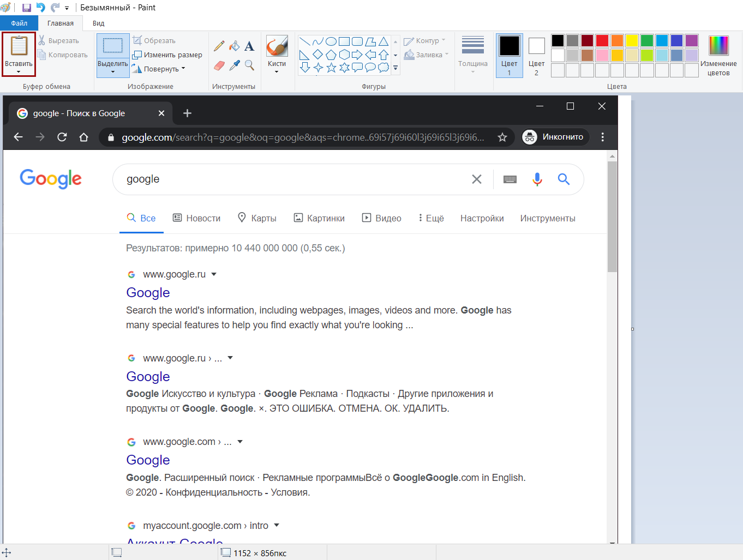Pick the Eraser tool
Viewport: 743px width, 560px height.
(x=219, y=65)
